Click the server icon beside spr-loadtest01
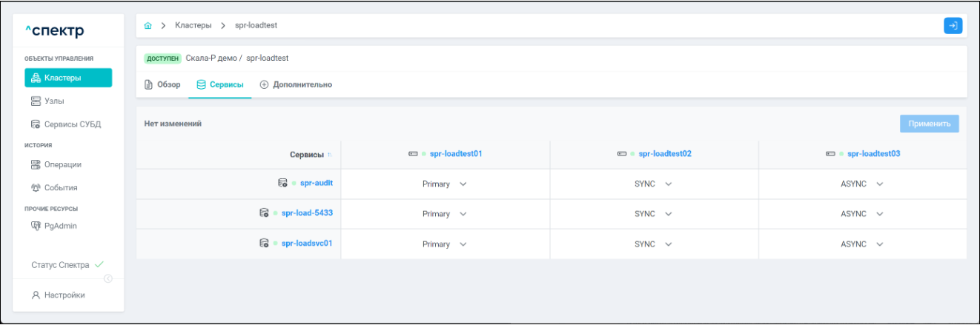Viewport: 980px width, 325px height. coord(413,154)
